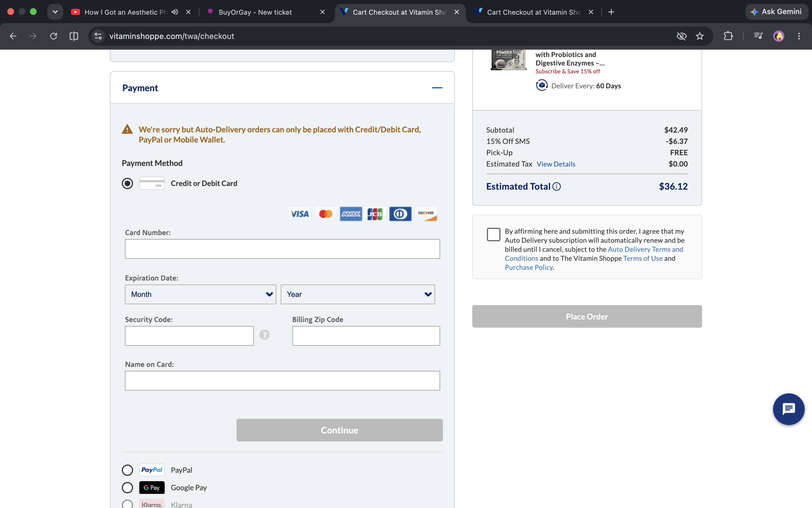Click the Continue button
Viewport: 812px width, 508px height.
point(339,430)
